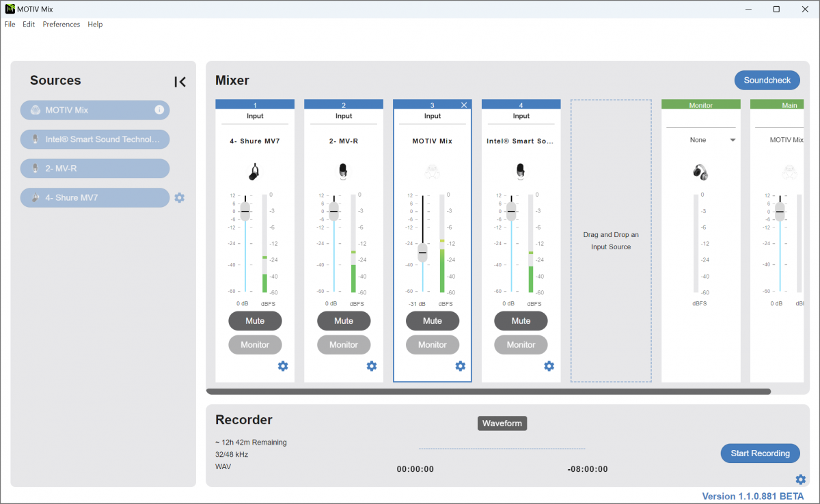Click the Soundcheck button
820x504 pixels.
767,80
